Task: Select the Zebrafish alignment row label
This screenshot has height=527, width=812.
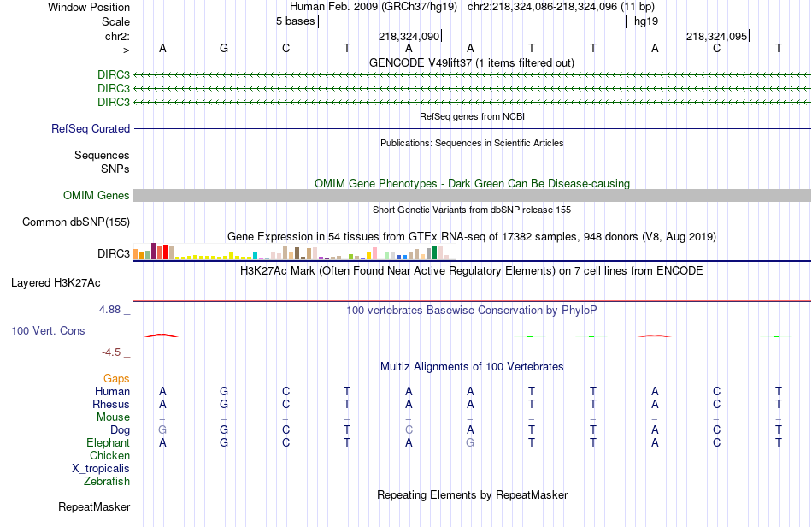Action: 107,482
